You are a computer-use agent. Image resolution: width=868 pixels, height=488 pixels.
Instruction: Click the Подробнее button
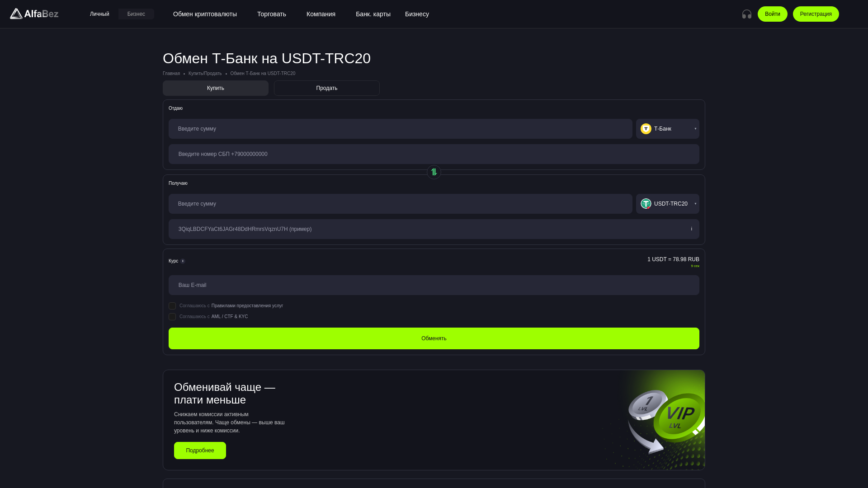200,450
